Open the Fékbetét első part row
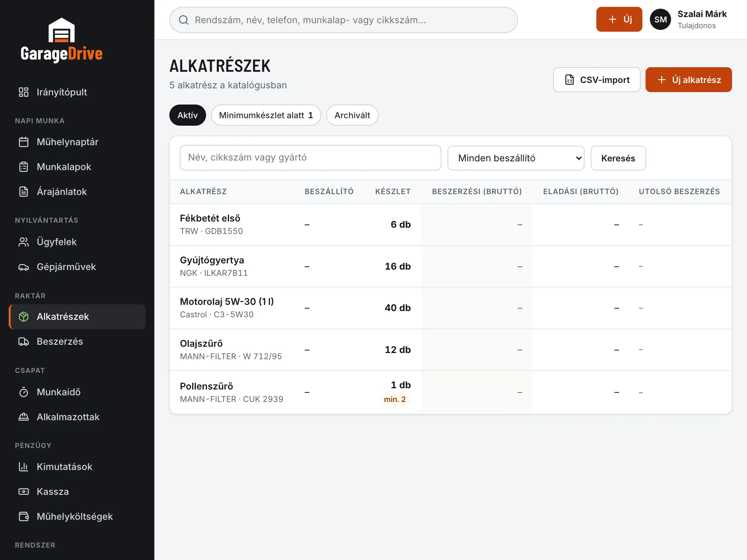The width and height of the screenshot is (747, 560). click(451, 224)
